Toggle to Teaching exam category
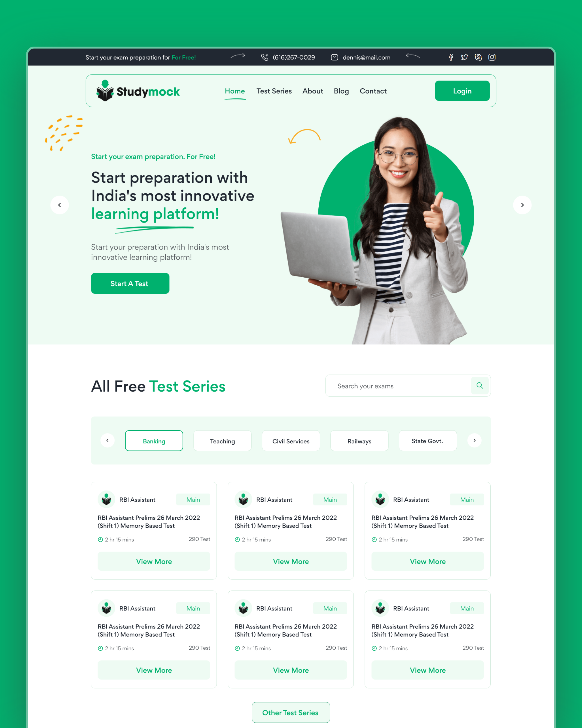 (222, 440)
